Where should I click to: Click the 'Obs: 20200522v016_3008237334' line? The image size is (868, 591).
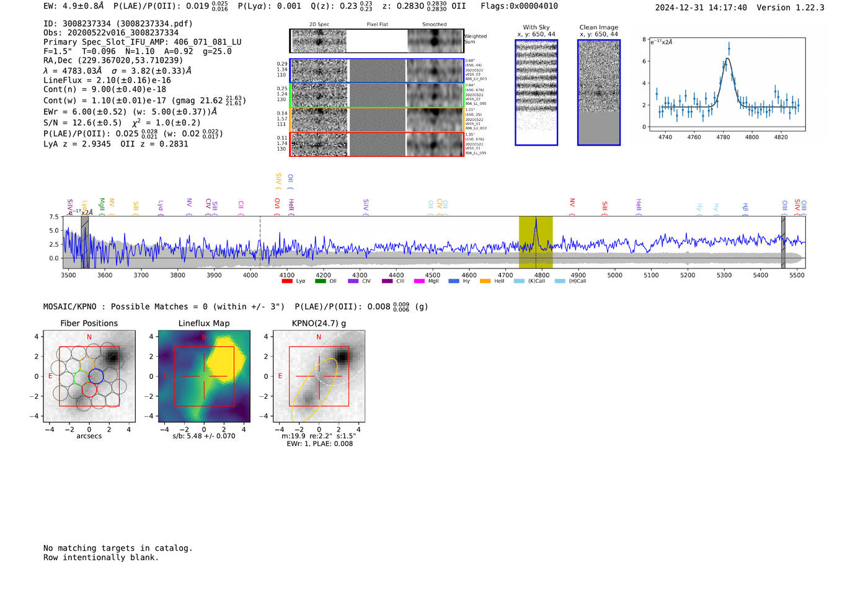tap(111, 33)
